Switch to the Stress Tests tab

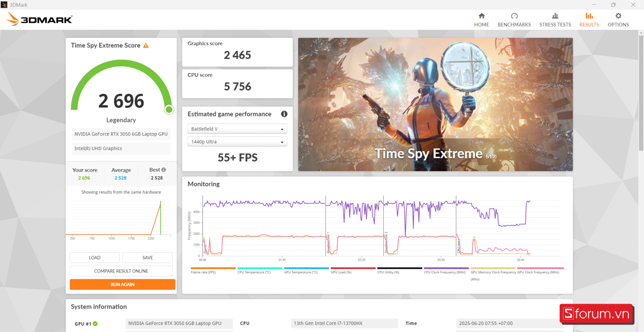click(x=555, y=20)
